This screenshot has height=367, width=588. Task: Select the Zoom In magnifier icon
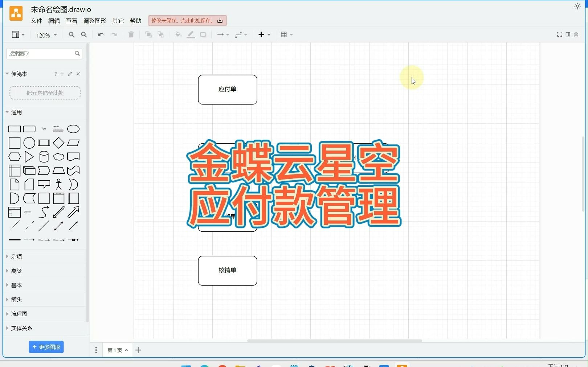tap(72, 34)
